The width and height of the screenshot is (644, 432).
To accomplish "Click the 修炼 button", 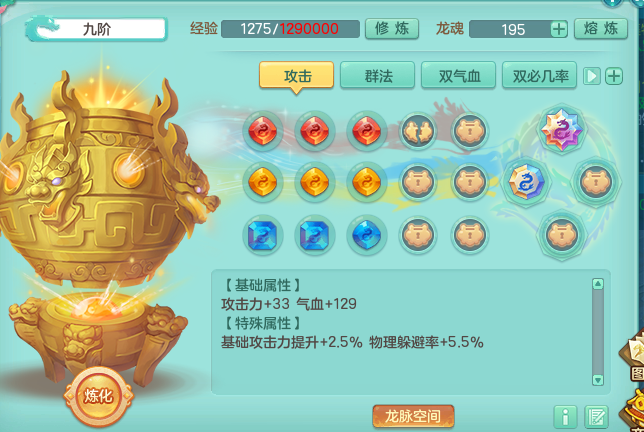I will 392,29.
